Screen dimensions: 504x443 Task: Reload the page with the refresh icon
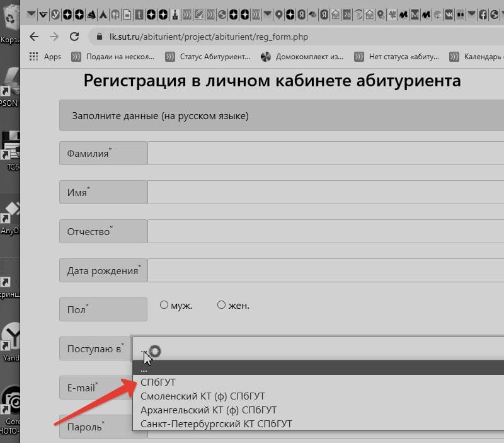[x=74, y=37]
